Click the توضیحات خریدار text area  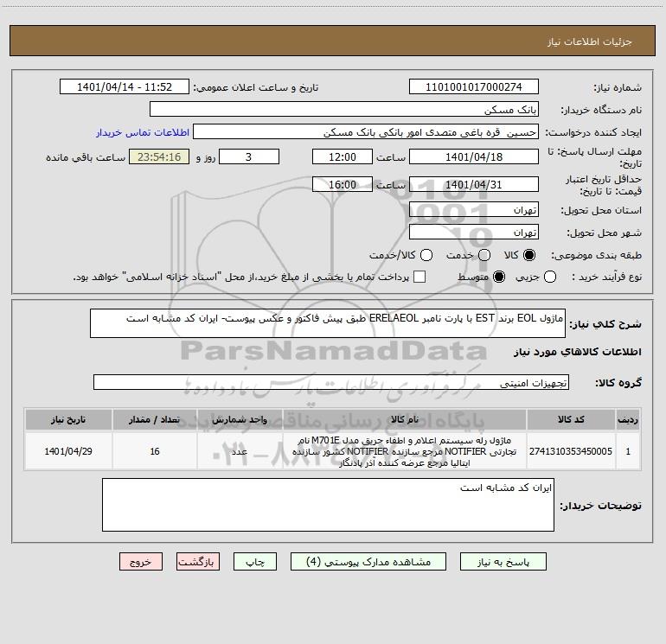tap(328, 505)
